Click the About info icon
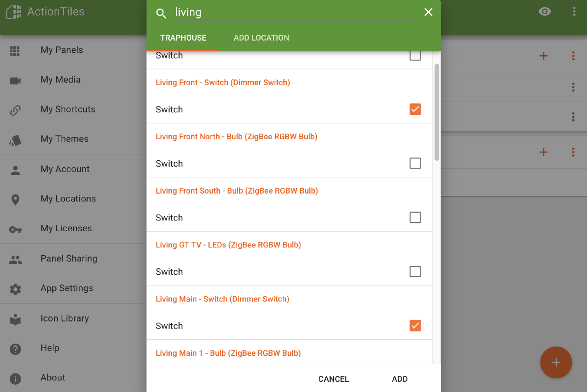Image resolution: width=587 pixels, height=392 pixels. [x=15, y=379]
